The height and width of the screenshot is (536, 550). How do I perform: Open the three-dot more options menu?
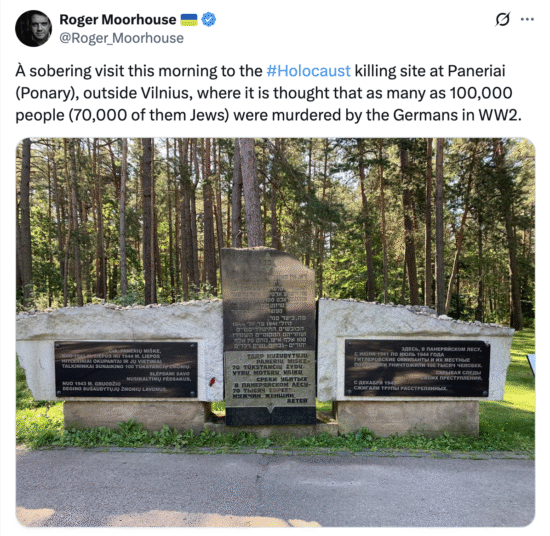click(527, 19)
